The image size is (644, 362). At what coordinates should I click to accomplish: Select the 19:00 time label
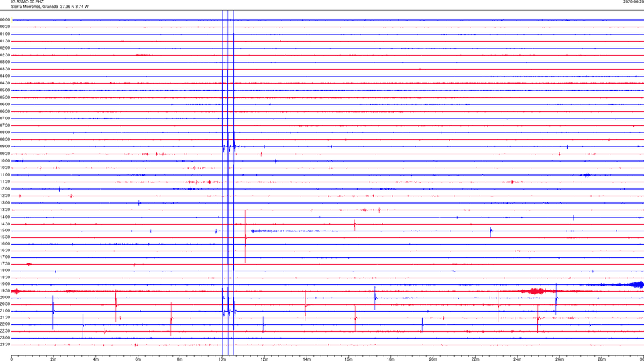coord(5,284)
